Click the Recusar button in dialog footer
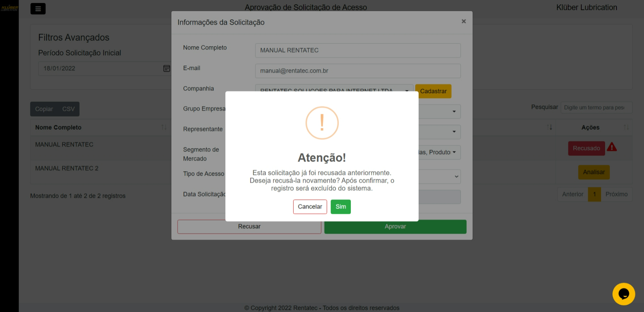The height and width of the screenshot is (312, 644). click(249, 227)
